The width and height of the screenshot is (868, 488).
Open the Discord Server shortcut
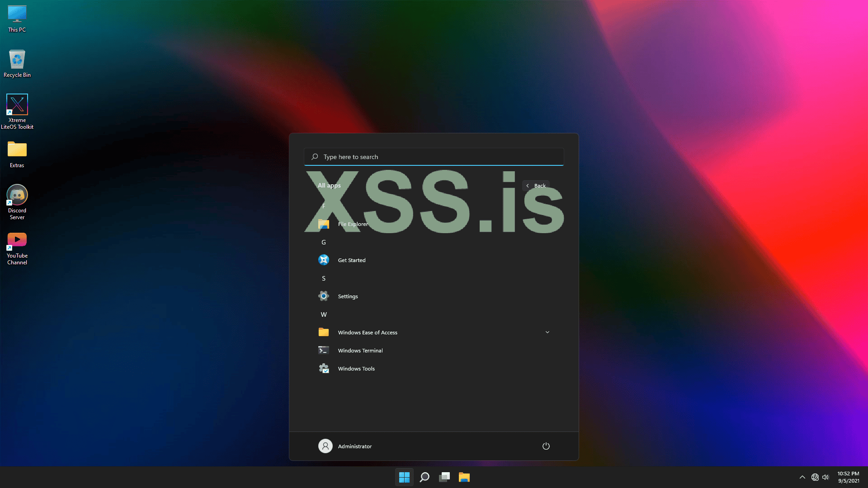[x=17, y=202]
